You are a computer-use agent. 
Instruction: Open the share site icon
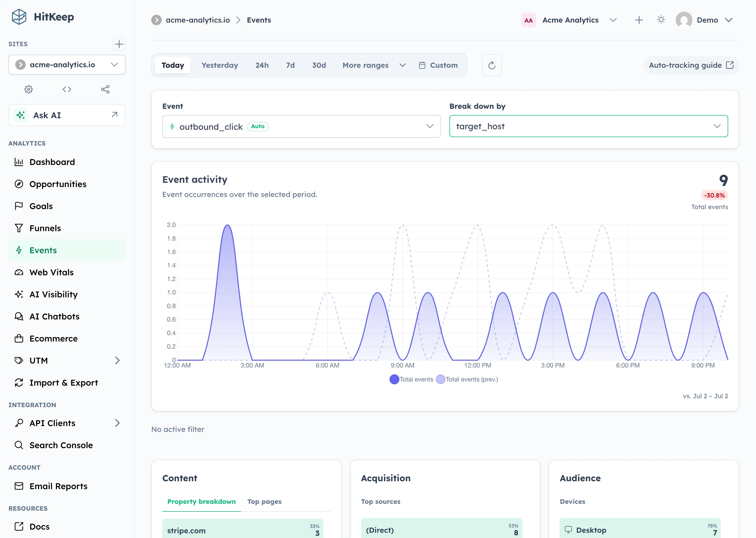tap(105, 89)
